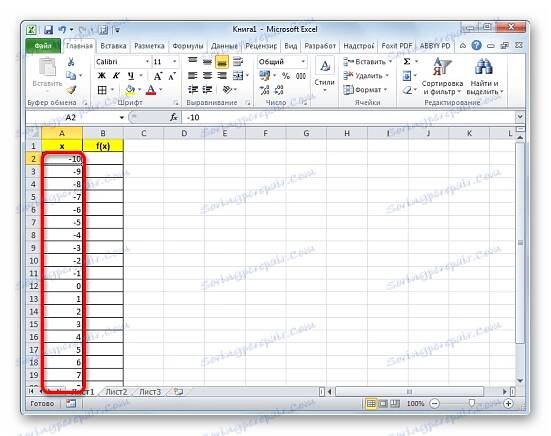Click the Undo arrow icon
The width and height of the screenshot is (551, 436).
coord(63,30)
